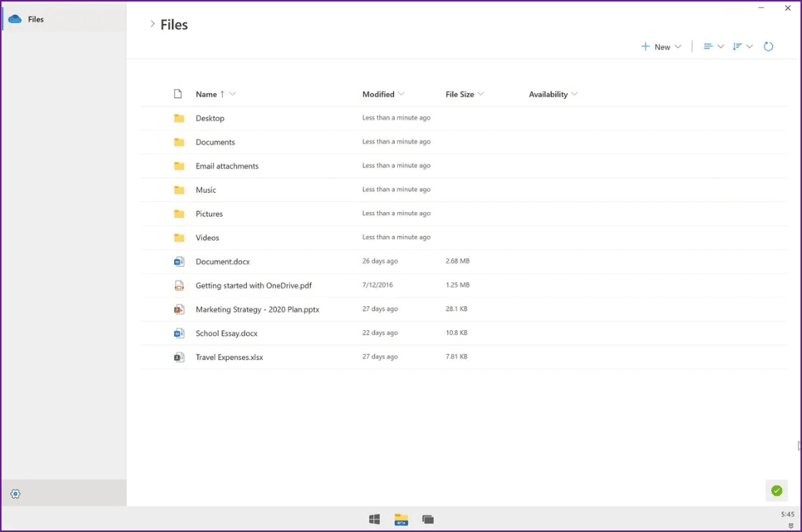Click the Email attachments folder icon
Screen dimensions: 802x532
coord(179,166)
